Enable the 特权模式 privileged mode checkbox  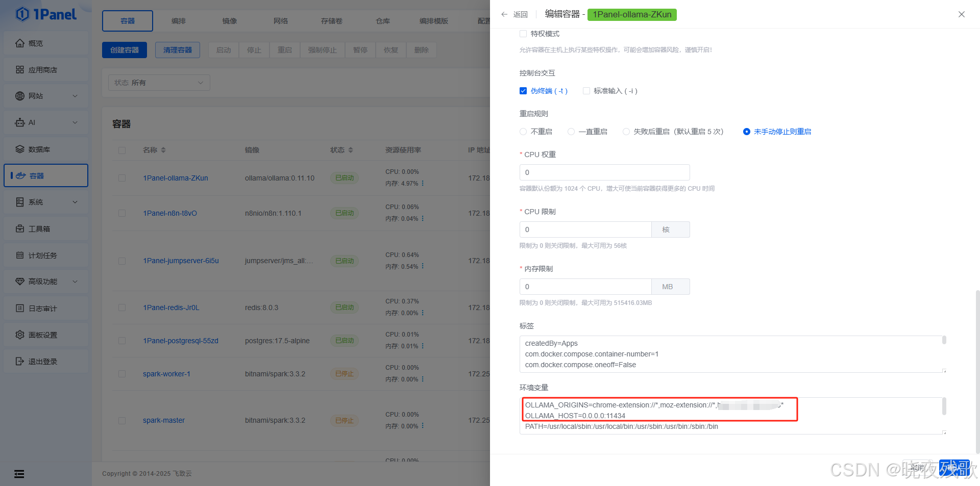pyautogui.click(x=523, y=33)
